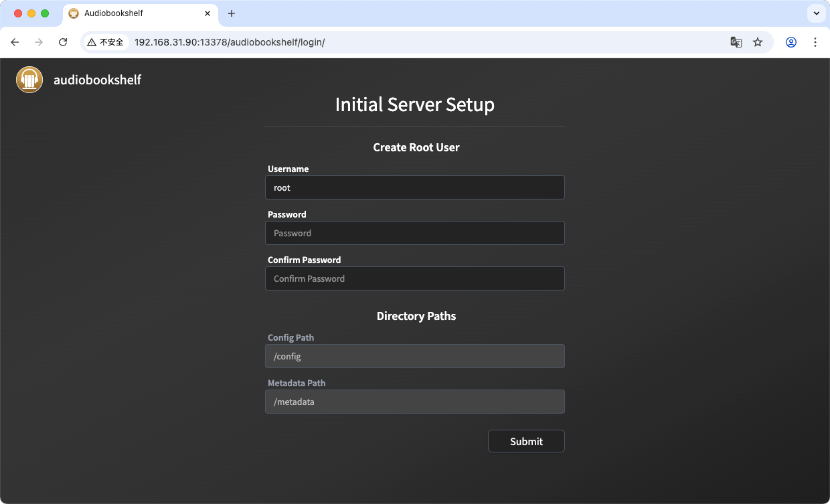Click the browser forward arrow
The height and width of the screenshot is (504, 830).
[39, 42]
